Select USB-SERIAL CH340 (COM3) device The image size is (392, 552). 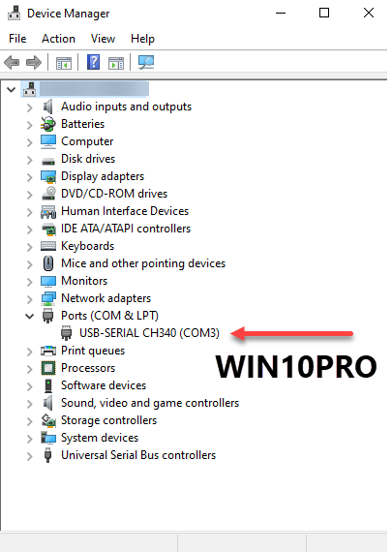click(x=149, y=333)
